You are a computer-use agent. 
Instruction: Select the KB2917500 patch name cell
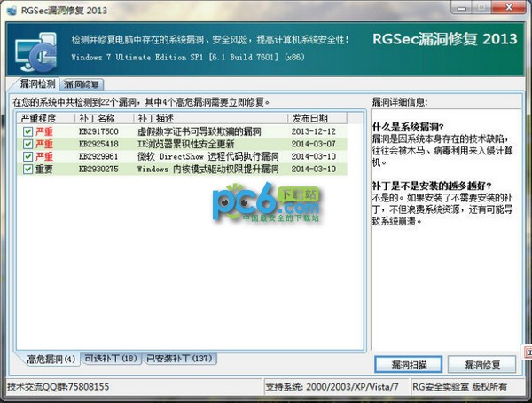(98, 131)
